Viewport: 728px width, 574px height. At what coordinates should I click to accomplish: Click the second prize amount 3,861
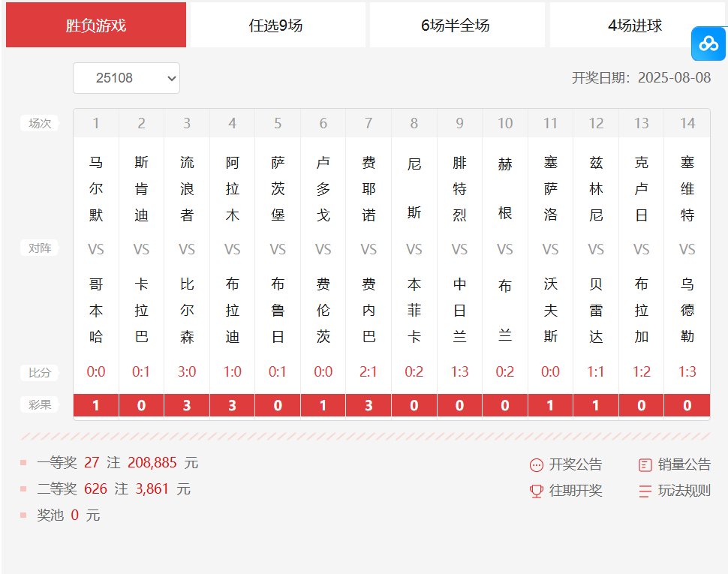click(x=152, y=488)
